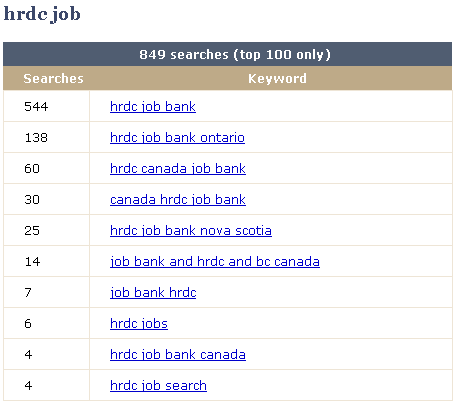456x401 pixels.
Task: Open the 'hrdc jobs' keyword link
Action: pyautogui.click(x=139, y=323)
